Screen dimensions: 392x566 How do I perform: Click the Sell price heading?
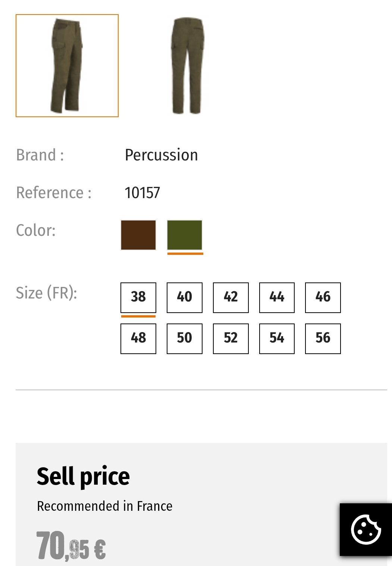pos(83,476)
